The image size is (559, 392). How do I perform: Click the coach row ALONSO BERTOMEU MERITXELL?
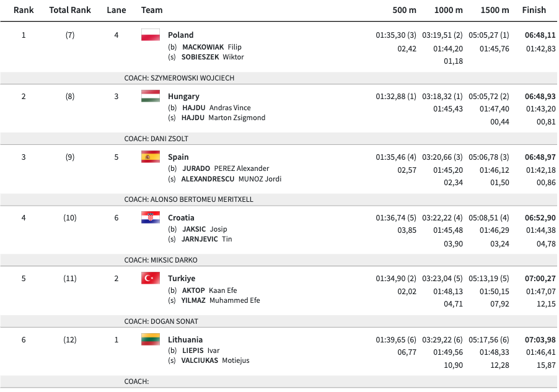click(x=188, y=199)
